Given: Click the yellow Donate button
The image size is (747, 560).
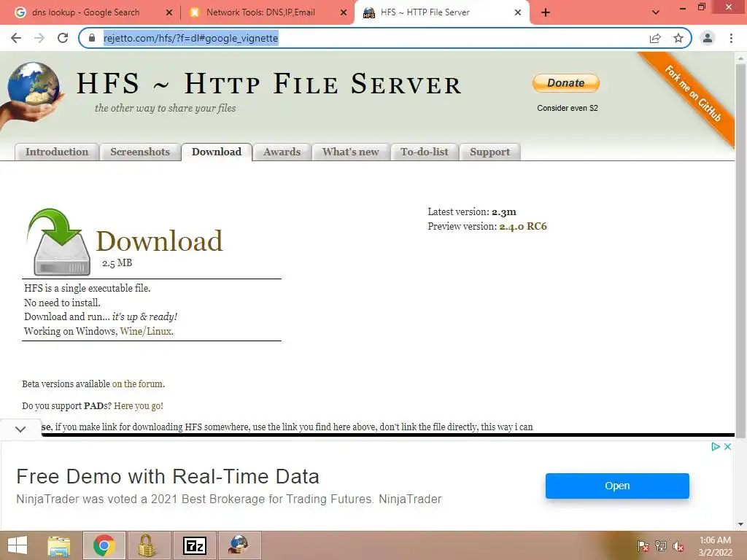Looking at the screenshot, I should (566, 83).
